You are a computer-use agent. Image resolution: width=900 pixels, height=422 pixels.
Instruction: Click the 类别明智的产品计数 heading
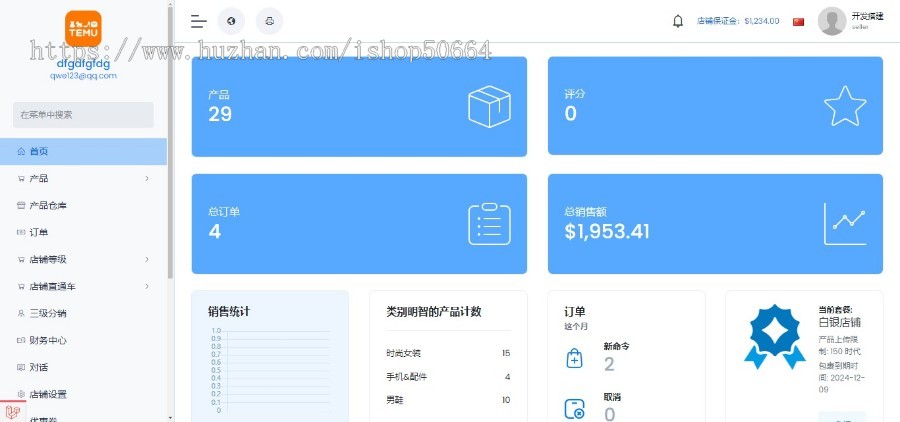[x=434, y=312]
